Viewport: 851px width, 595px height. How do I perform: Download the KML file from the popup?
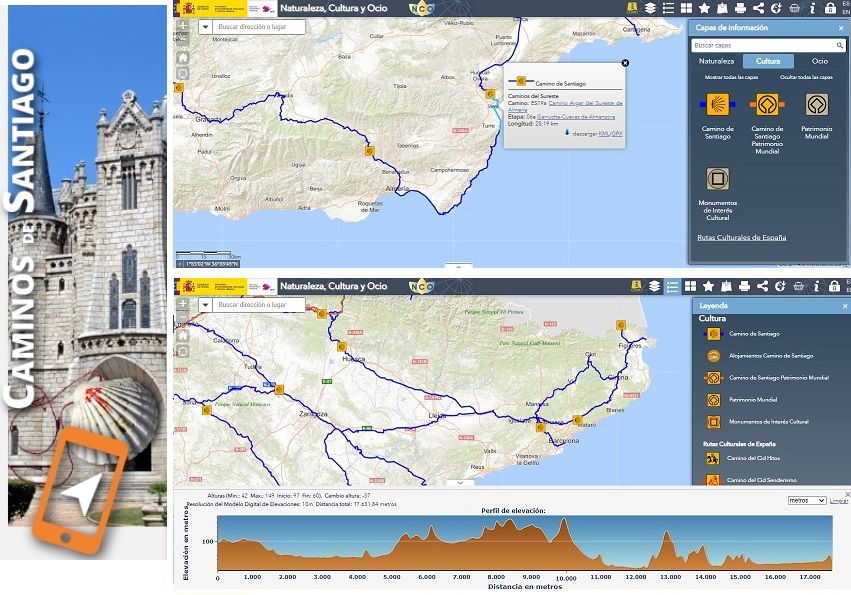tap(603, 134)
